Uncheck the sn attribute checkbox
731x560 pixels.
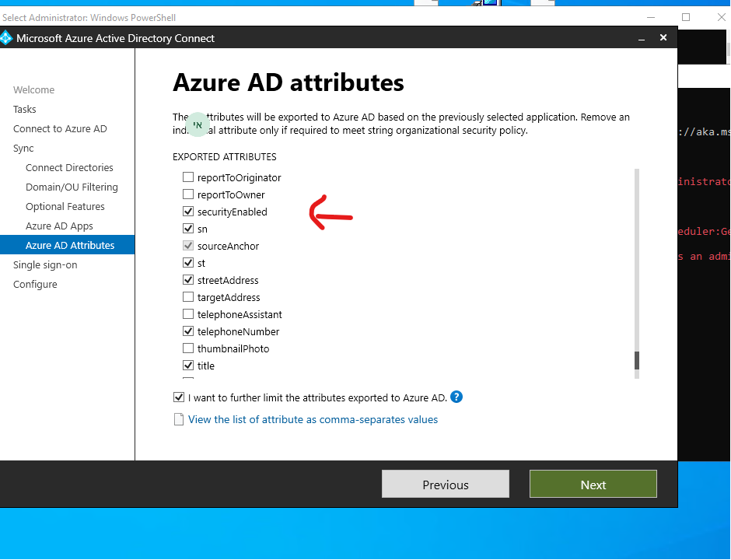point(188,229)
